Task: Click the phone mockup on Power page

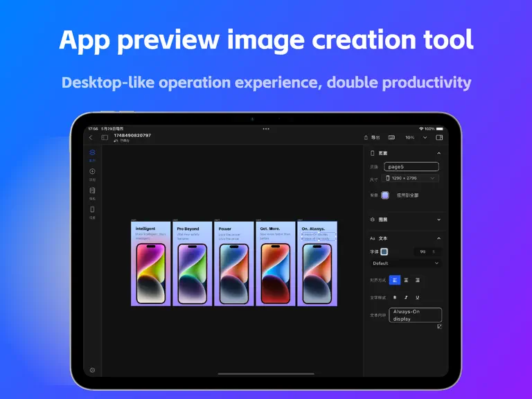Action: pos(234,274)
